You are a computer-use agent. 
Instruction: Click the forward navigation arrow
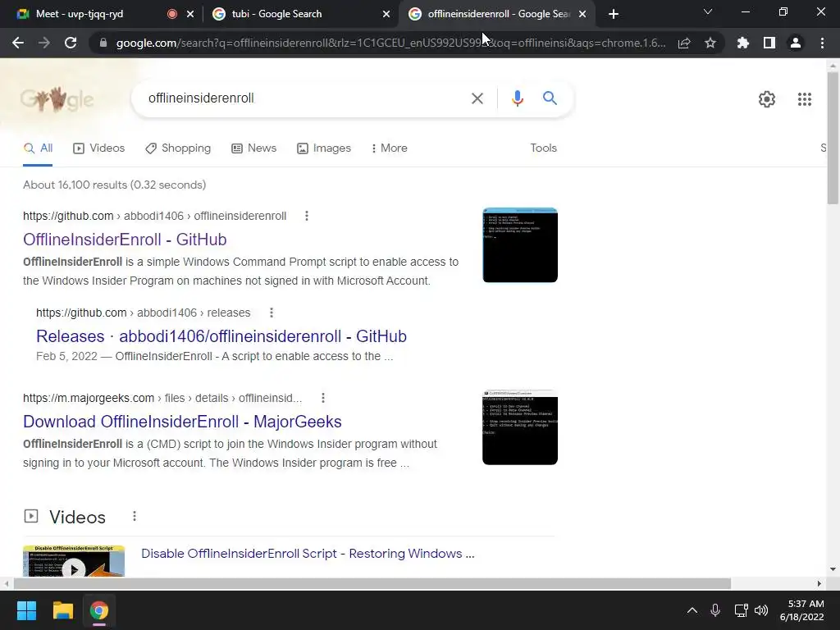click(x=44, y=43)
